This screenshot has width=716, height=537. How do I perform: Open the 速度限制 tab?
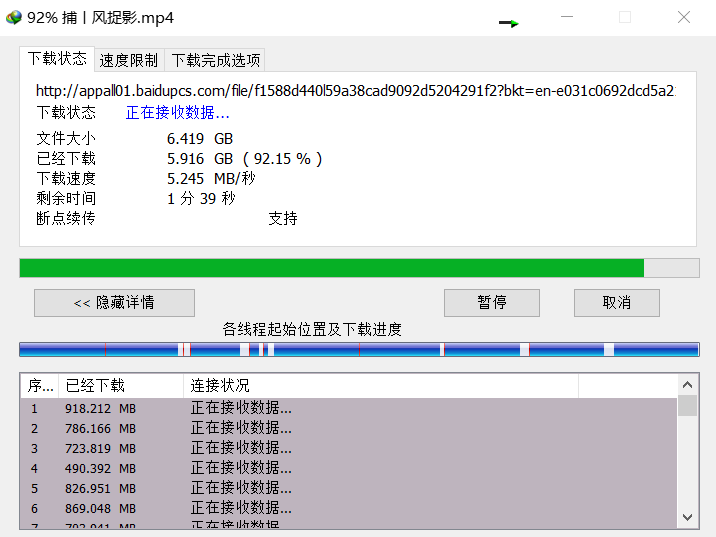pyautogui.click(x=129, y=60)
